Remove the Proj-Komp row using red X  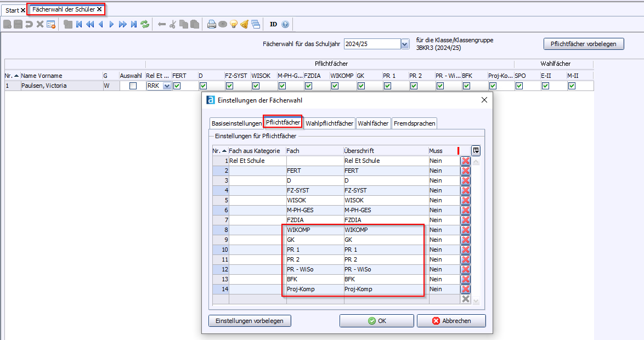(x=465, y=289)
